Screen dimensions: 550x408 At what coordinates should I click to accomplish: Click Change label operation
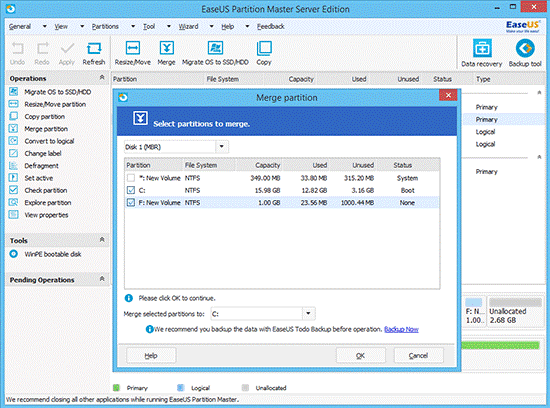pyautogui.click(x=43, y=153)
